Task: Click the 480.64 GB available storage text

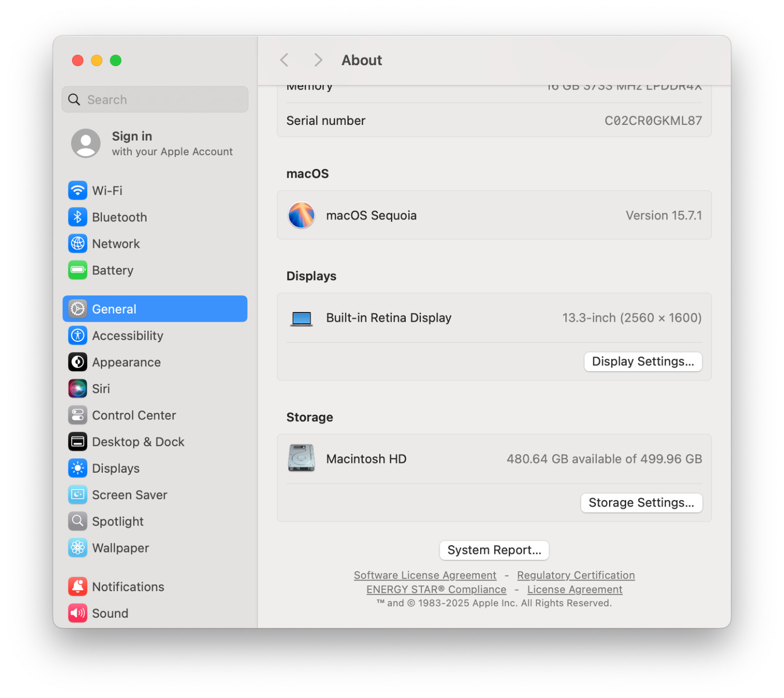Action: (x=604, y=459)
